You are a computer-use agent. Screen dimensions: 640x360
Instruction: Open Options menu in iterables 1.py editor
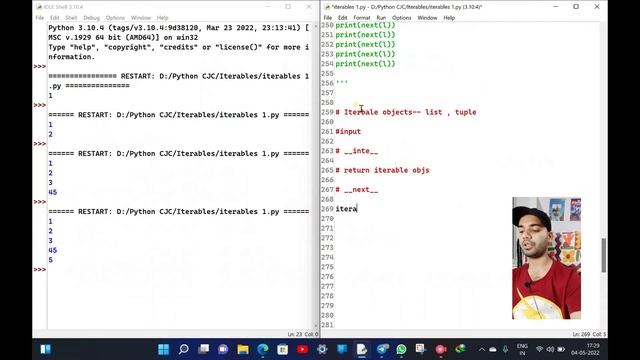pos(402,18)
